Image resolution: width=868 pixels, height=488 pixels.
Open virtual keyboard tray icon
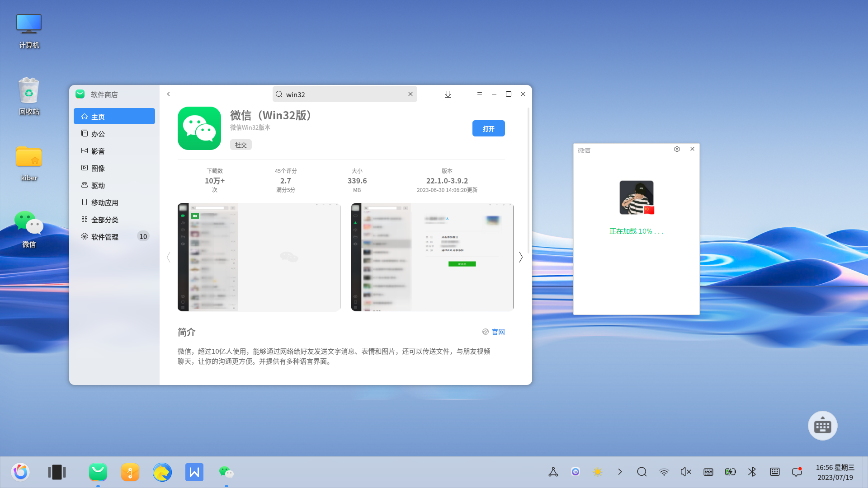click(775, 472)
